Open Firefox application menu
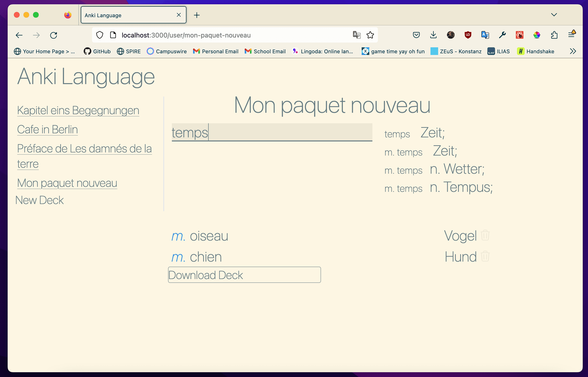This screenshot has height=377, width=588. (571, 35)
